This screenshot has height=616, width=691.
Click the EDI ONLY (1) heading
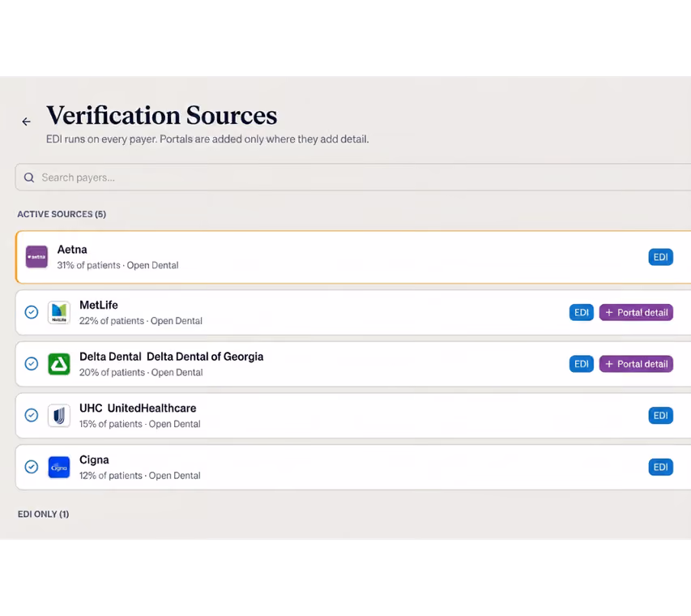(x=43, y=515)
